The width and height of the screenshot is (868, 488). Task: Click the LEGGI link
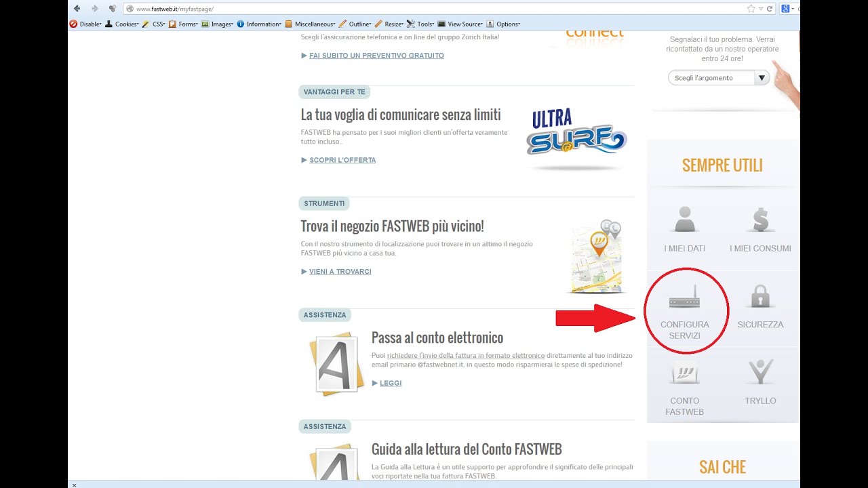pos(391,383)
